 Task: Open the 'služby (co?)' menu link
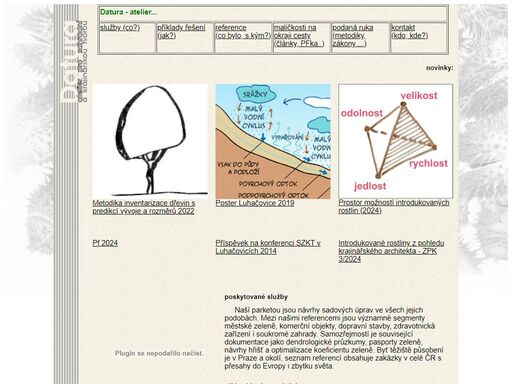120,28
